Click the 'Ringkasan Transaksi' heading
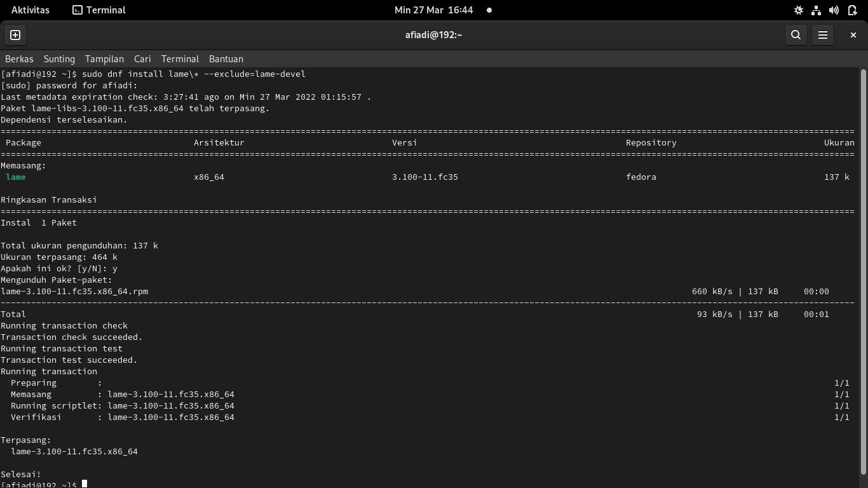Viewport: 868px width, 488px height. click(49, 200)
